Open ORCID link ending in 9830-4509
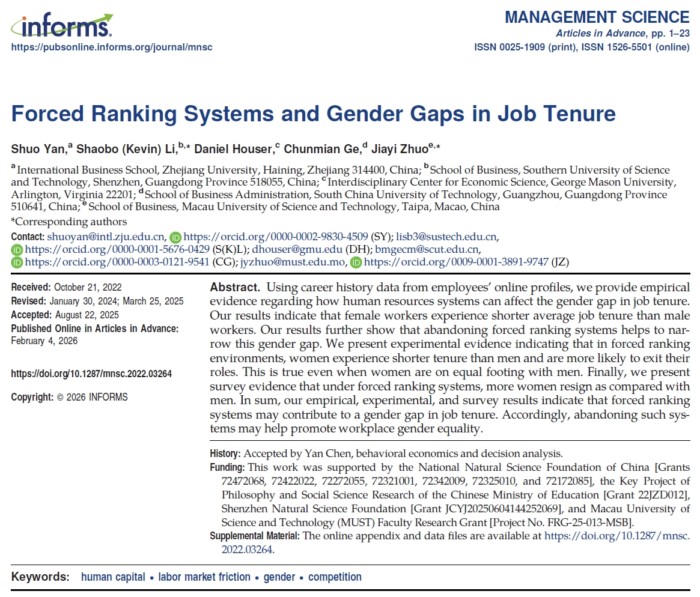This screenshot has width=700, height=597. click(x=275, y=237)
